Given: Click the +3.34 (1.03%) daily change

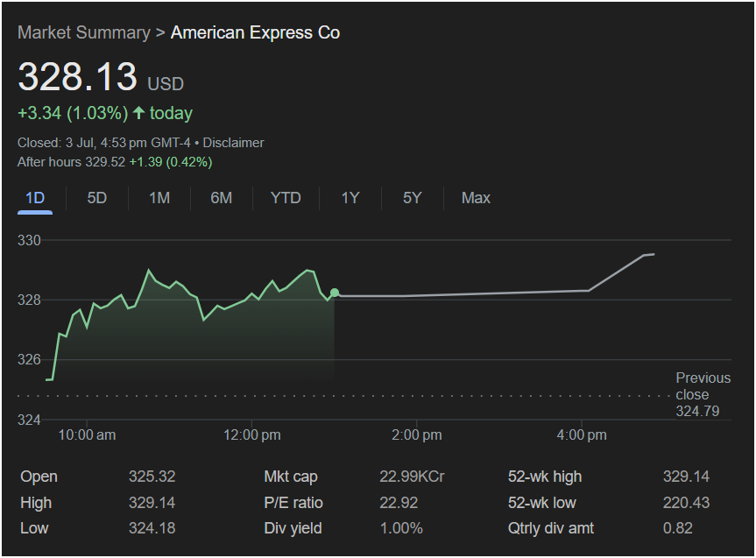Looking at the screenshot, I should click(73, 113).
